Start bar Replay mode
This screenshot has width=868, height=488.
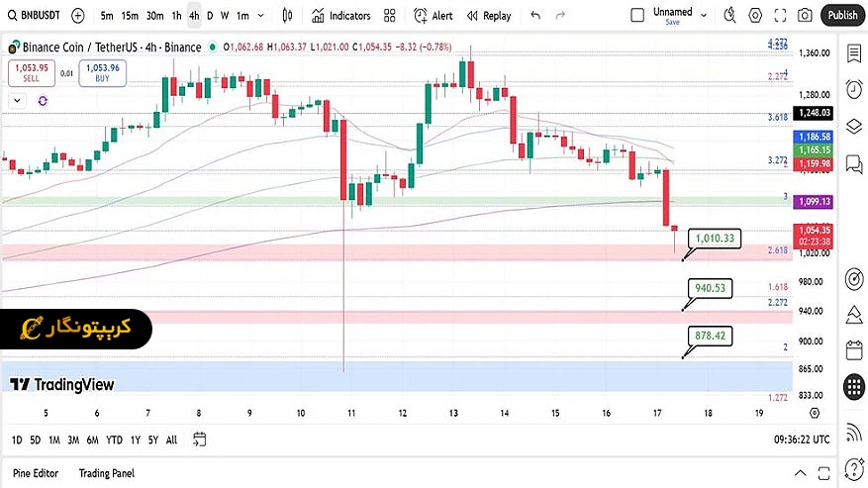pyautogui.click(x=489, y=16)
